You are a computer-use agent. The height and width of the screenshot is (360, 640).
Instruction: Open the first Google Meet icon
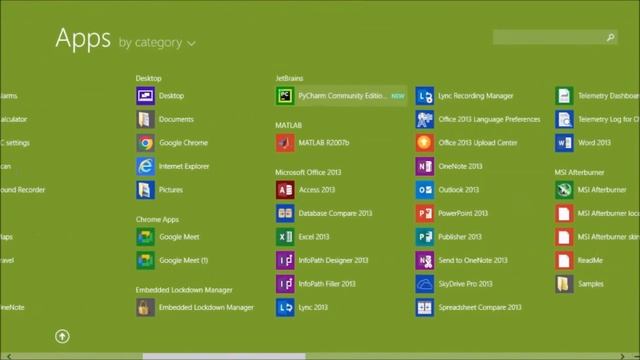[x=145, y=237]
